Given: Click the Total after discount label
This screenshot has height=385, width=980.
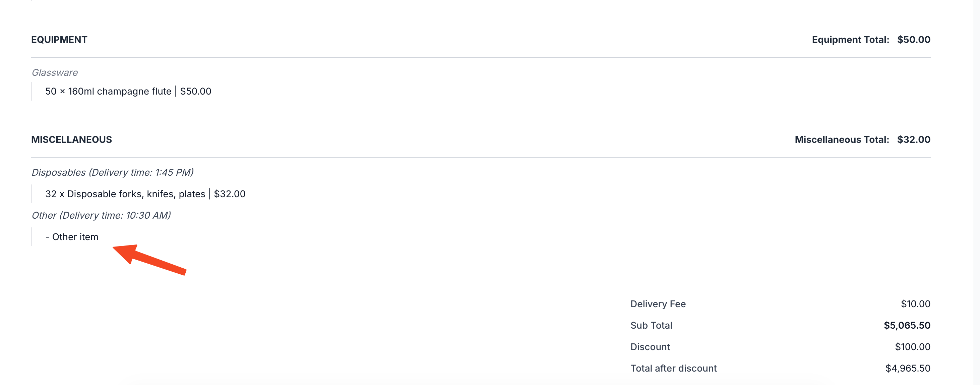Looking at the screenshot, I should coord(673,368).
